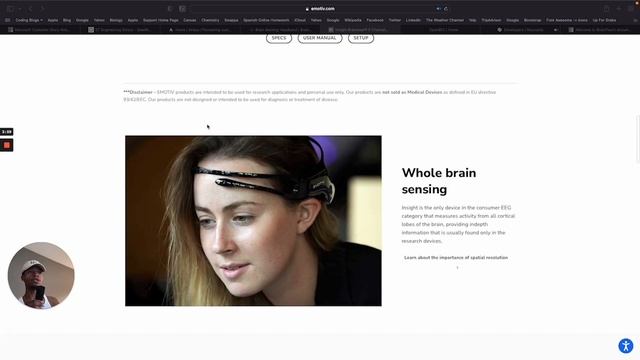Click the SPECS pill button

279,38
